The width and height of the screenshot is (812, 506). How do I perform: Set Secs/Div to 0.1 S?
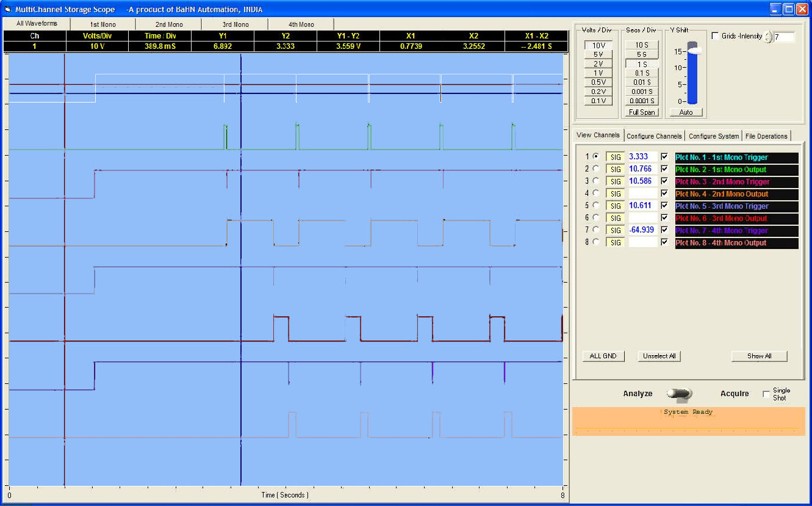[x=642, y=73]
